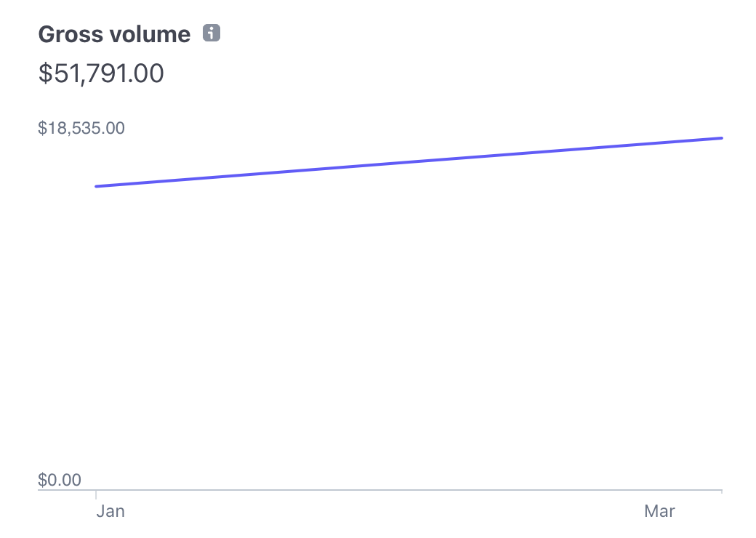Select the Mar x-axis label
This screenshot has height=538, width=756.
click(659, 511)
